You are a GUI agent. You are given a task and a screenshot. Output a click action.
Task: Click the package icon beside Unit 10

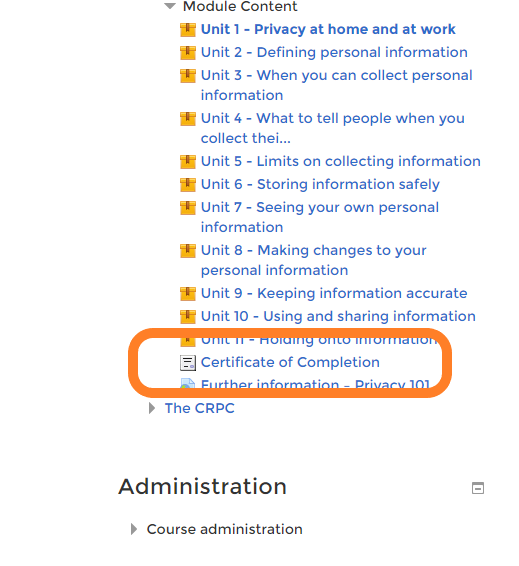click(188, 317)
